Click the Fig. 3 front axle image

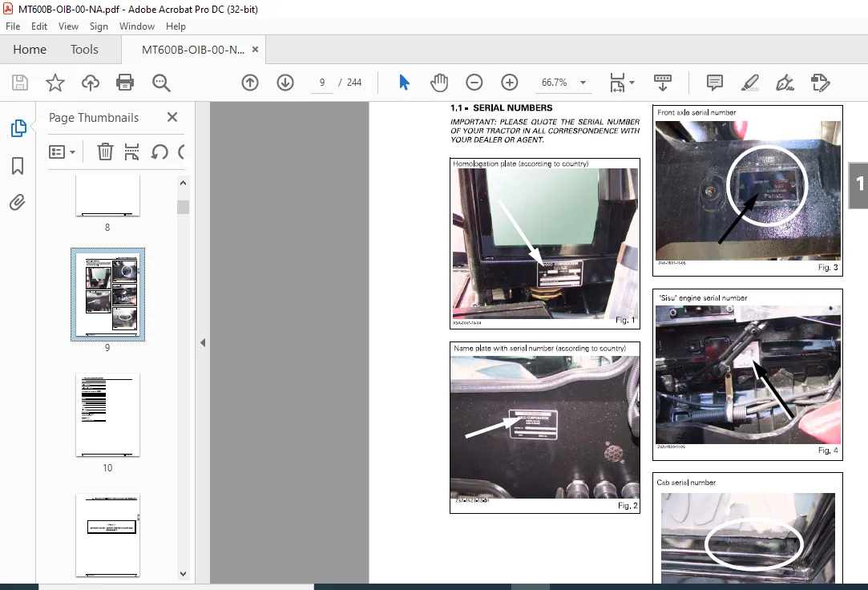click(748, 191)
